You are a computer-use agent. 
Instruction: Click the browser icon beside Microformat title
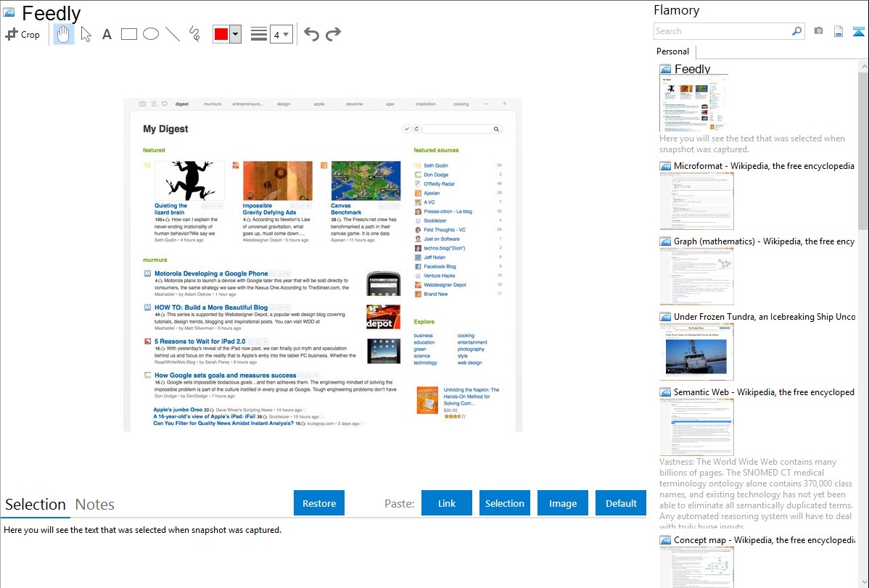pyautogui.click(x=665, y=166)
